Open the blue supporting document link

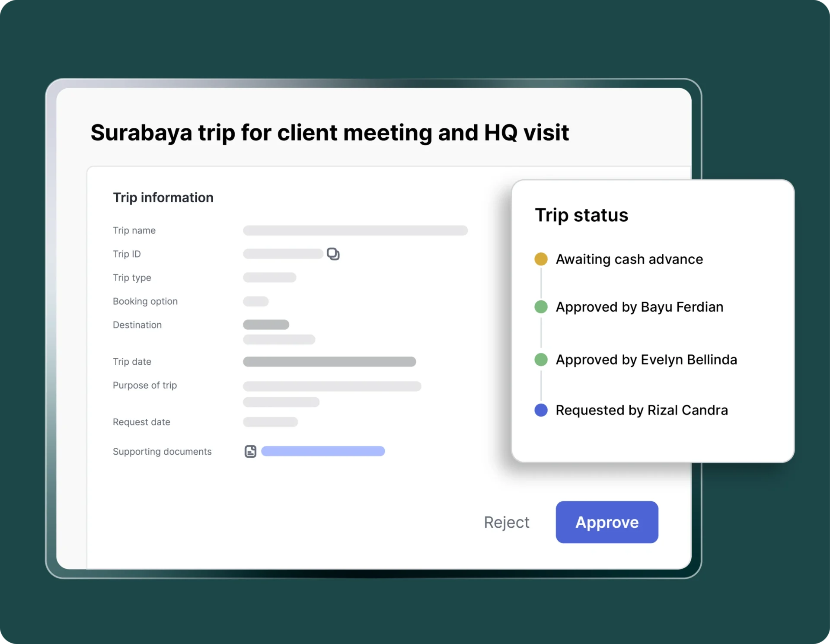(323, 451)
